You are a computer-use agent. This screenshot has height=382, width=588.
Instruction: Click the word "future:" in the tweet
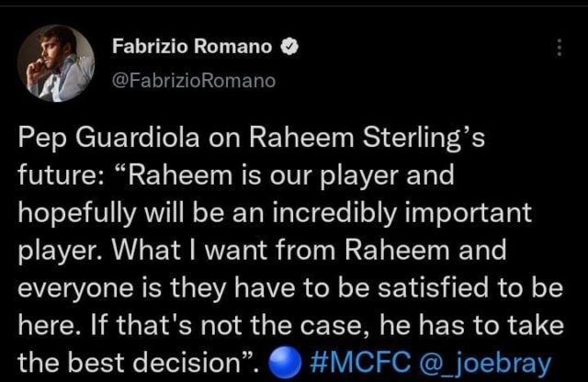coord(59,175)
